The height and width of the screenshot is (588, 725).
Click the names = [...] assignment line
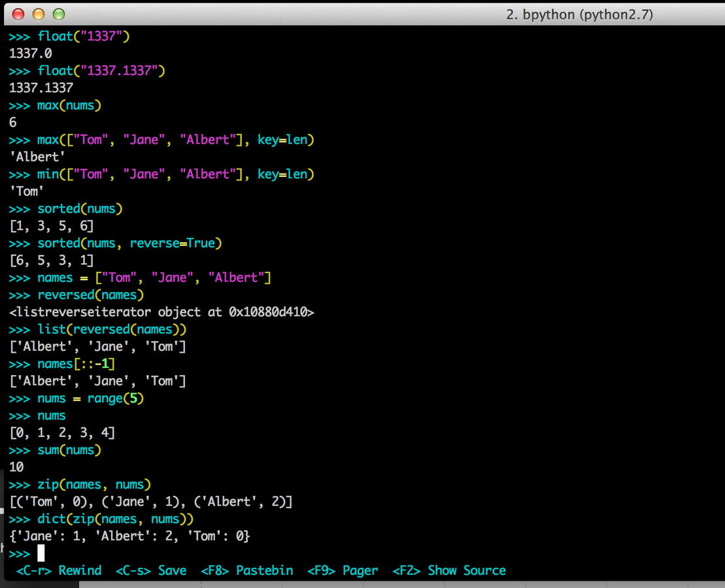coord(140,278)
